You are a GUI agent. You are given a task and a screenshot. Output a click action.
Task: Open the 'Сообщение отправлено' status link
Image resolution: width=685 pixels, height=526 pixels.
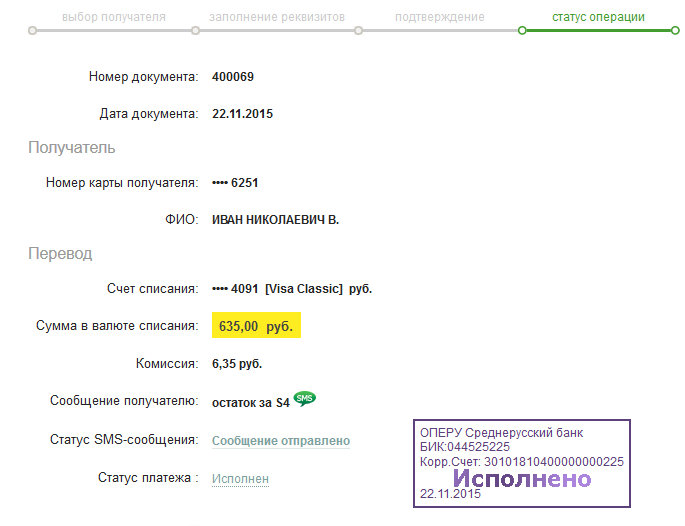pos(281,441)
